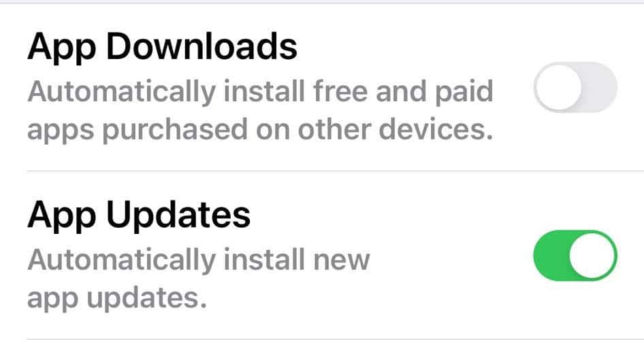Image resolution: width=644 pixels, height=340 pixels.
Task: Click the 'Automatically install free and paid' text
Action: (x=261, y=92)
